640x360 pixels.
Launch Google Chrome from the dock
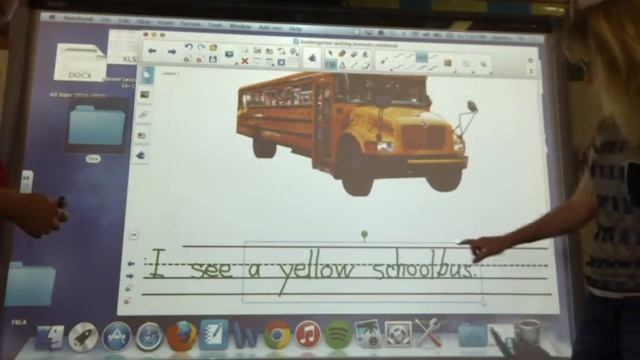(x=277, y=335)
